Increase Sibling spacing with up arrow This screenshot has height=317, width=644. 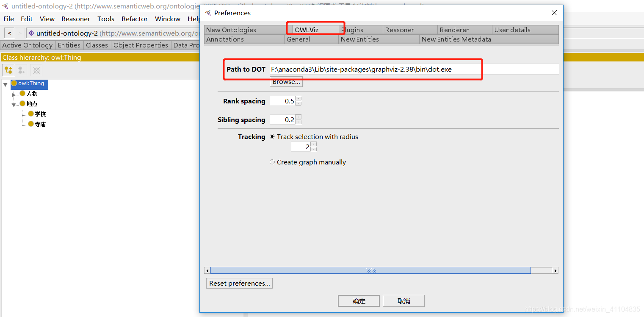pyautogui.click(x=299, y=117)
